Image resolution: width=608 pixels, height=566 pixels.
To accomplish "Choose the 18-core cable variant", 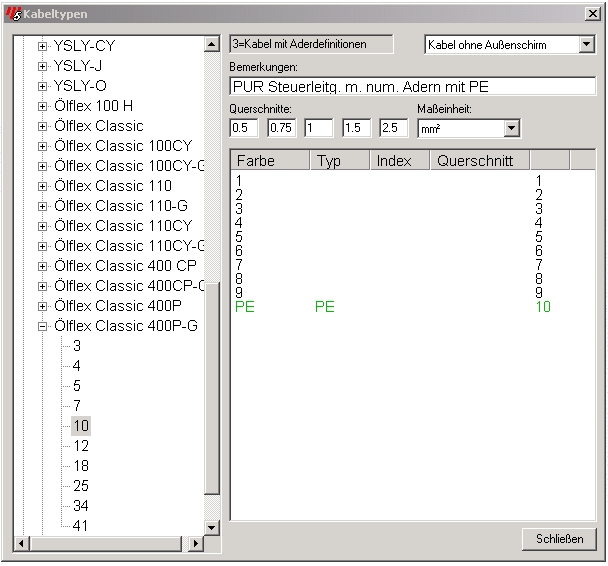I will [81, 466].
